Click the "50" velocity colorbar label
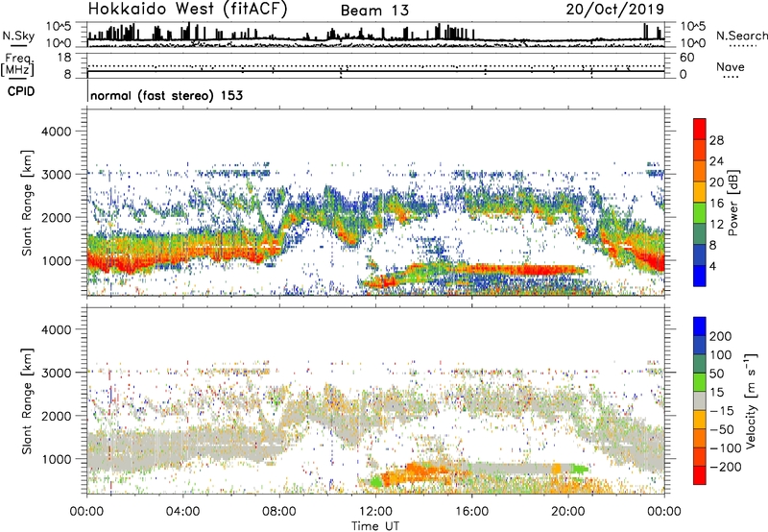The width and height of the screenshot is (768, 532). pyautogui.click(x=716, y=374)
